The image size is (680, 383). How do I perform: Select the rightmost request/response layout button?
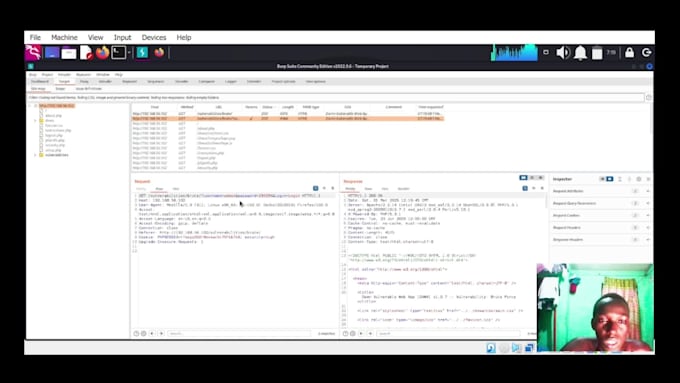click(x=540, y=178)
